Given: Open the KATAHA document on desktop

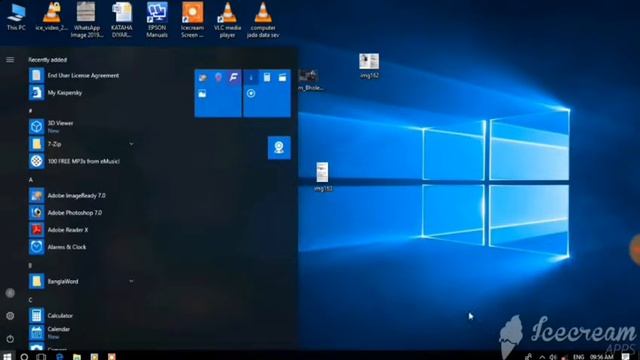Looking at the screenshot, I should coord(122,20).
